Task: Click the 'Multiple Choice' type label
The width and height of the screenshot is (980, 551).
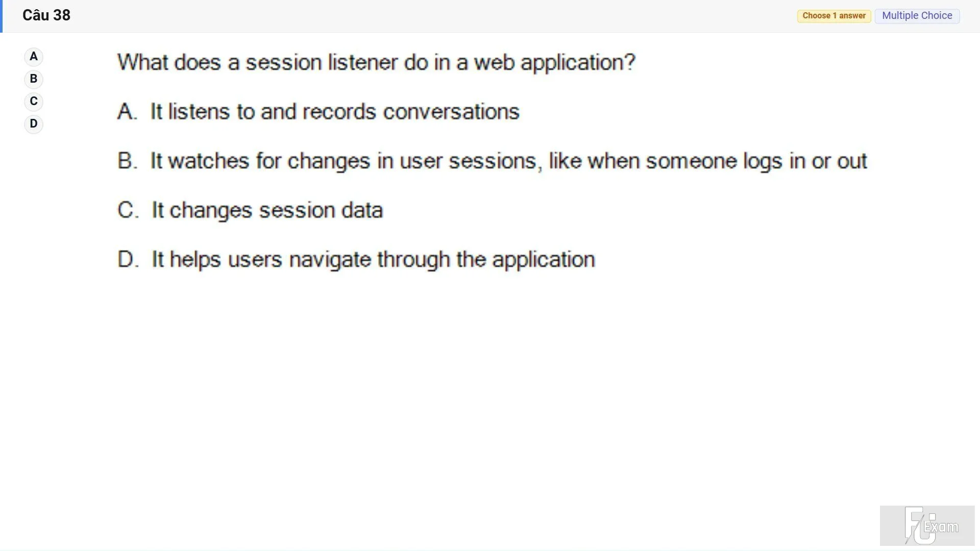Action: click(917, 16)
